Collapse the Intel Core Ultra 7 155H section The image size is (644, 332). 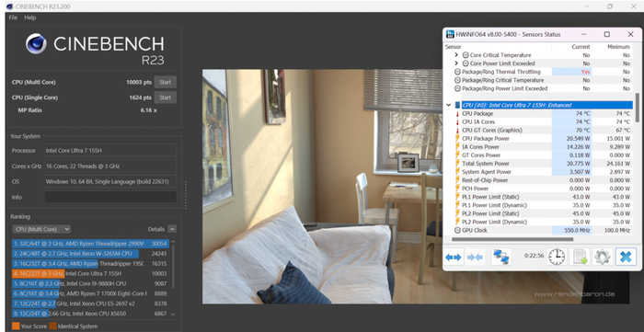(449, 105)
